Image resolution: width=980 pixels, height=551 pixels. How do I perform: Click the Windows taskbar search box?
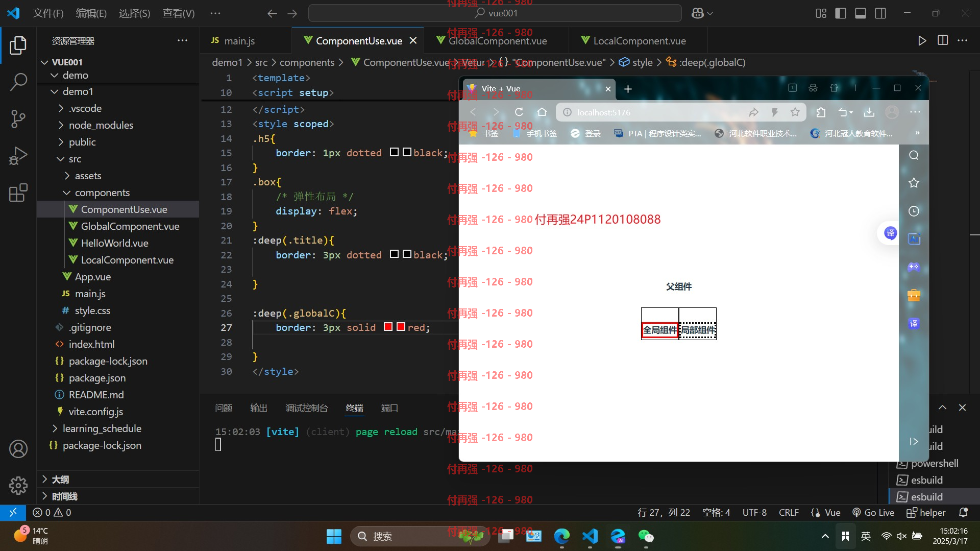[x=420, y=536]
